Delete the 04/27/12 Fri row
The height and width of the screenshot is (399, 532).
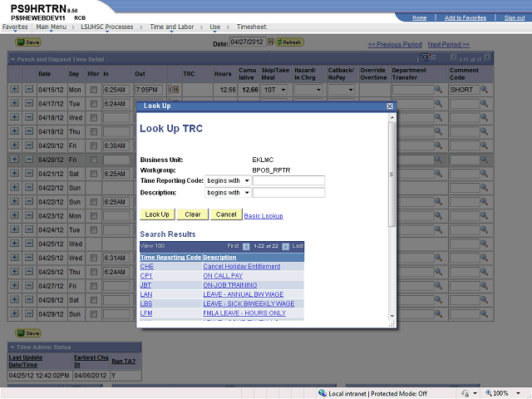point(29,286)
